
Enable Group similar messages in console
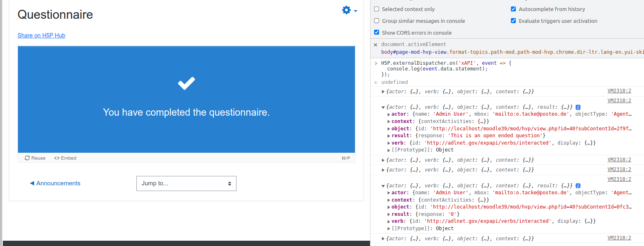coord(377,21)
